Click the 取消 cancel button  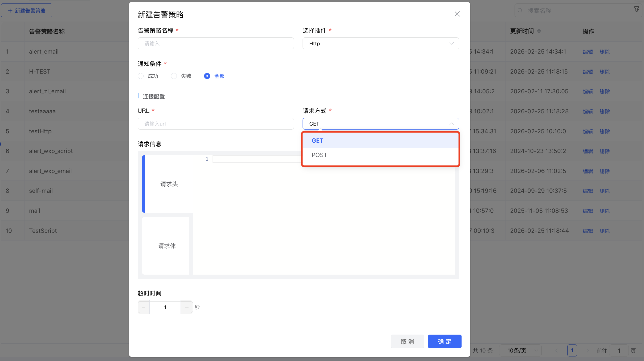[x=407, y=341]
